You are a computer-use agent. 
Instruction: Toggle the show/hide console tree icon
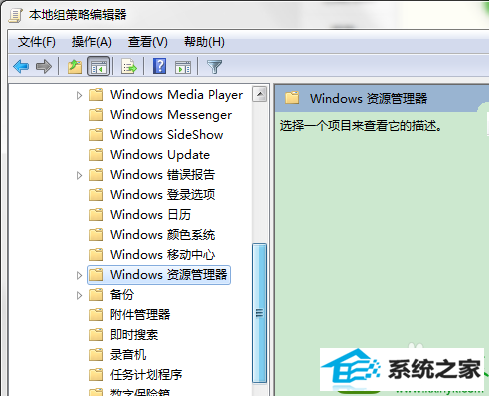pos(98,66)
